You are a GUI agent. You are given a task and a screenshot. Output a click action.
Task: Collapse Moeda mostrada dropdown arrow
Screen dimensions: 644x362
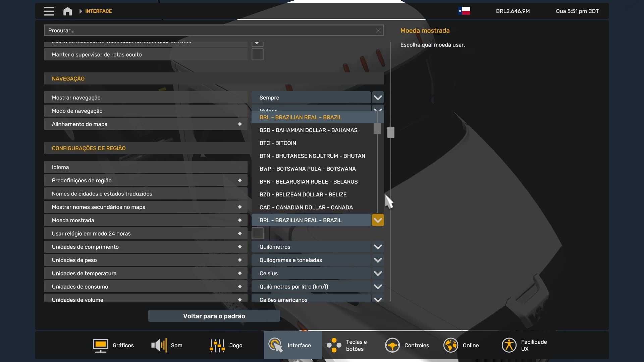point(378,220)
